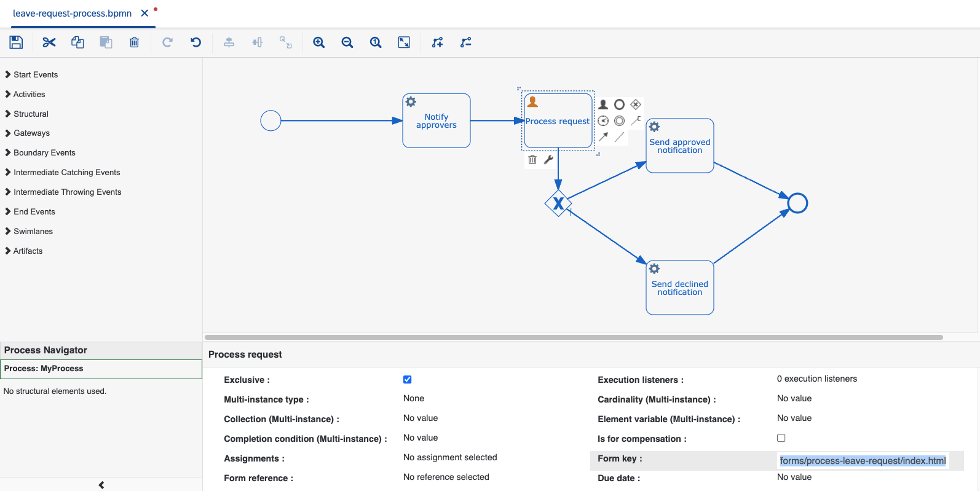The height and width of the screenshot is (491, 980).
Task: Append an intermediate event from context pad
Action: coord(620,121)
